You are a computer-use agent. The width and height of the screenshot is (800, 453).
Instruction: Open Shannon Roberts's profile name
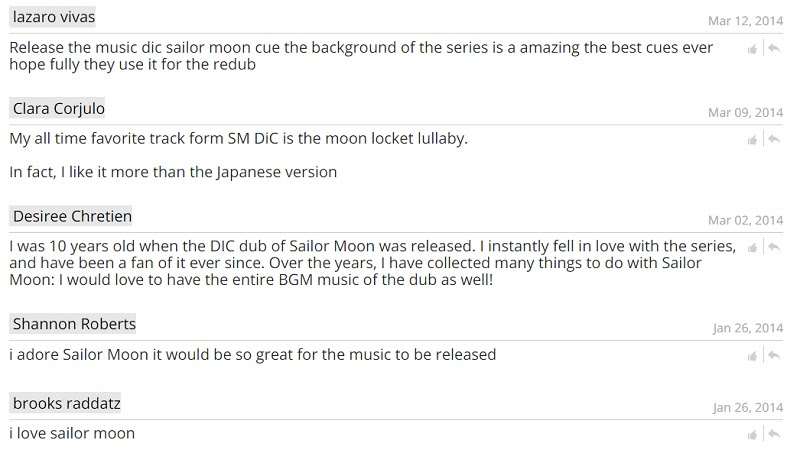(x=74, y=324)
